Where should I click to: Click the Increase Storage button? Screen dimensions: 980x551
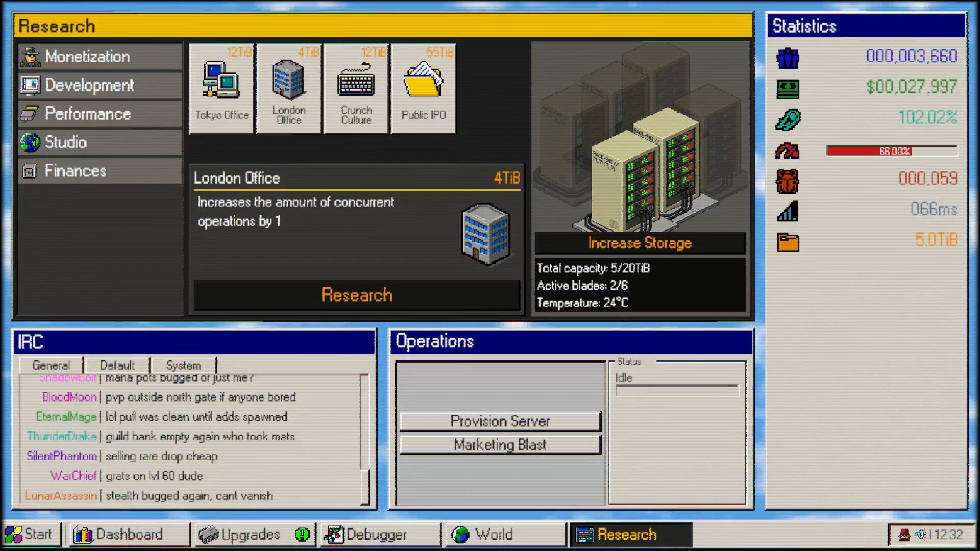click(x=640, y=243)
